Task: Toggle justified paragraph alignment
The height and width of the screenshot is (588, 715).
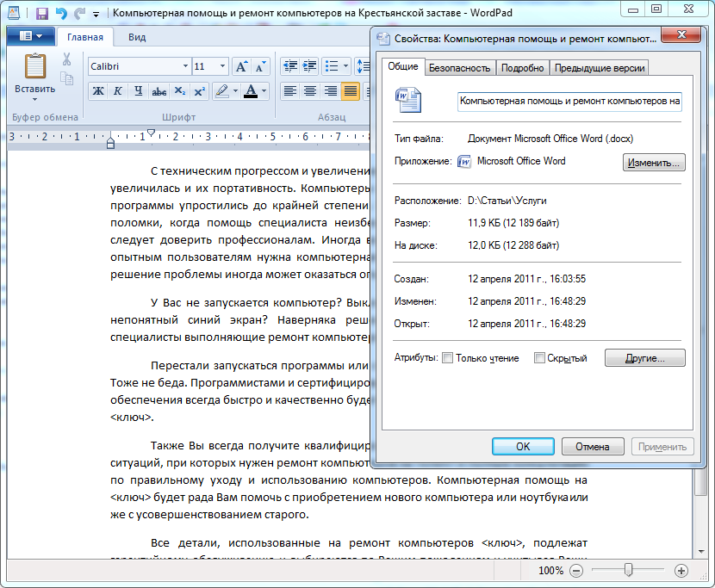Action: [x=350, y=90]
